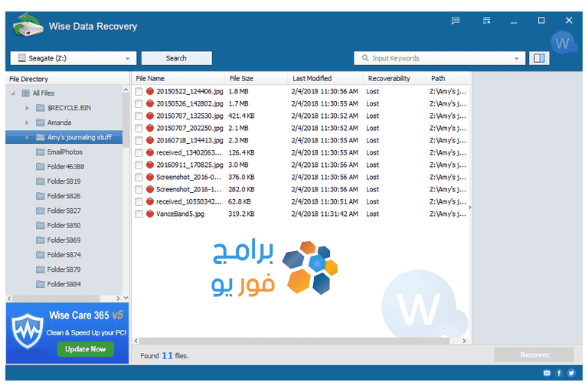Select the Screenshot_2016-0... file name

188,177
